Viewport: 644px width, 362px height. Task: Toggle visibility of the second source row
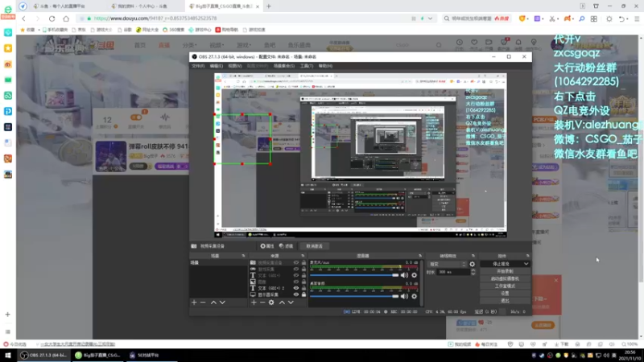(295, 269)
